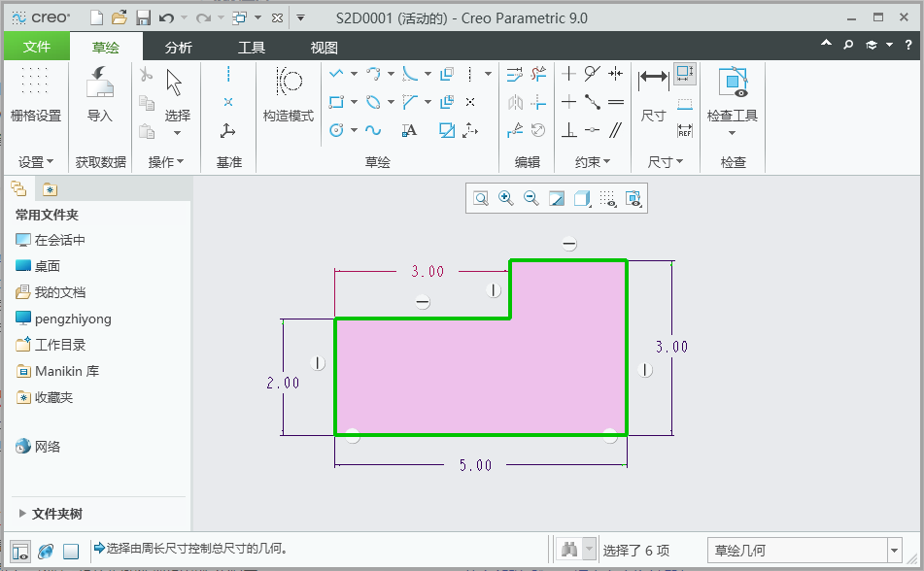
Task: Select the line chain sketch tool
Action: tap(336, 74)
